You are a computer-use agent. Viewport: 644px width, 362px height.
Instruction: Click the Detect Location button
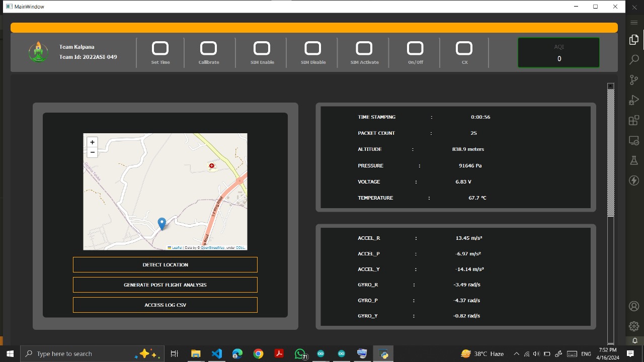(x=165, y=265)
